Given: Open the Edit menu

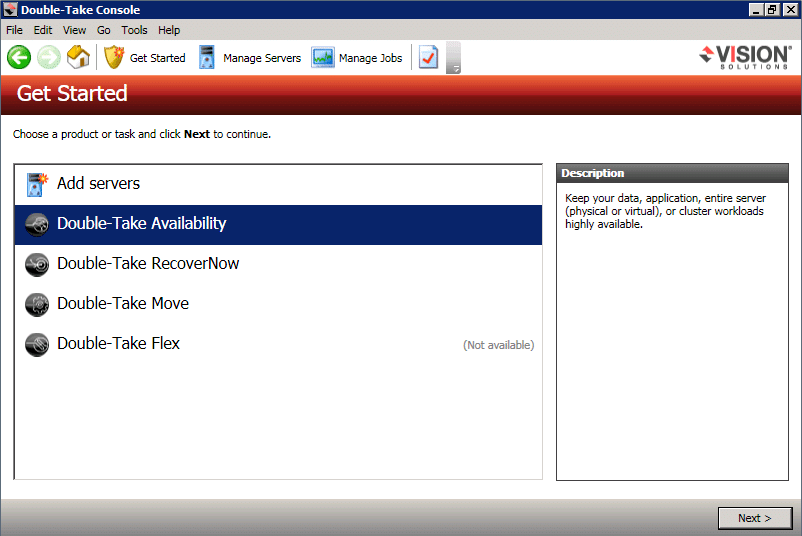Looking at the screenshot, I should (x=43, y=30).
